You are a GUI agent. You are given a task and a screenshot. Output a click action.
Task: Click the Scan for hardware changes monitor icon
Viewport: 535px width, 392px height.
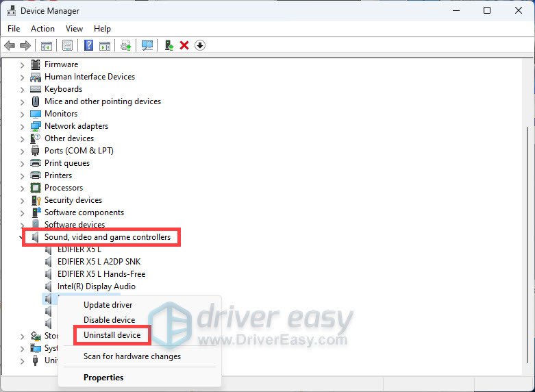pyautogui.click(x=147, y=45)
